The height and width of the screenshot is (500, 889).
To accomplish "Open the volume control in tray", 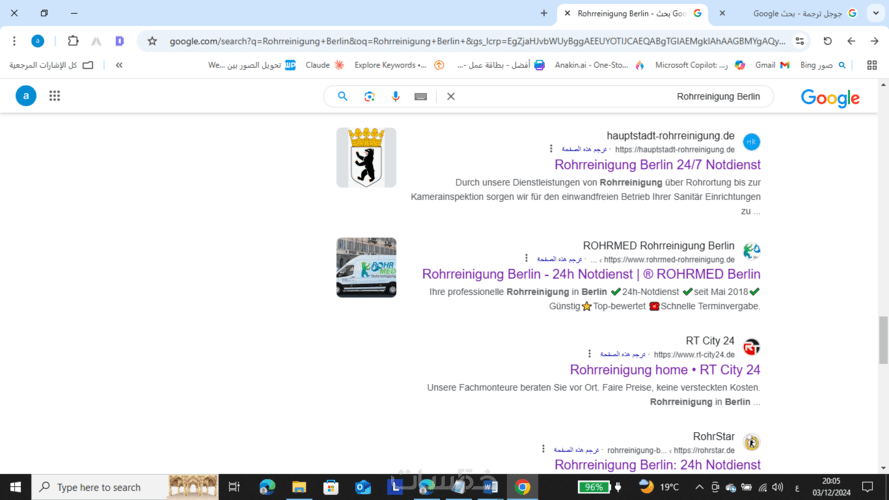I will 777,487.
